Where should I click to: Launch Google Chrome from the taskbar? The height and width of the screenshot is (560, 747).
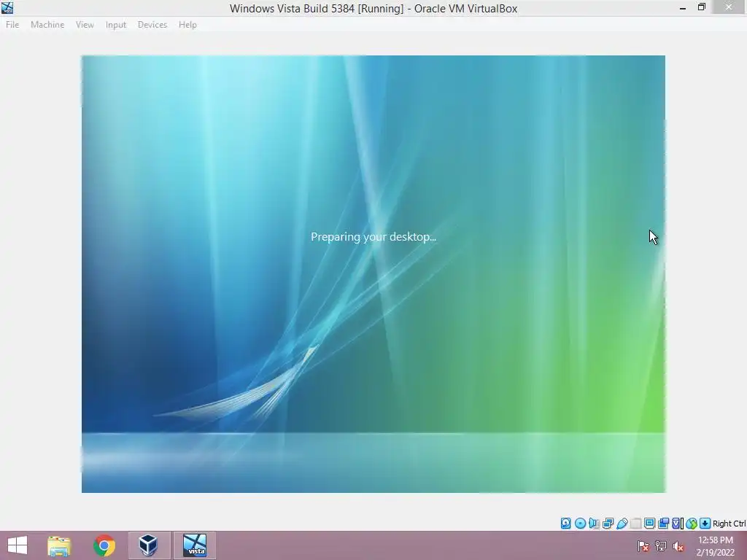[x=104, y=545]
